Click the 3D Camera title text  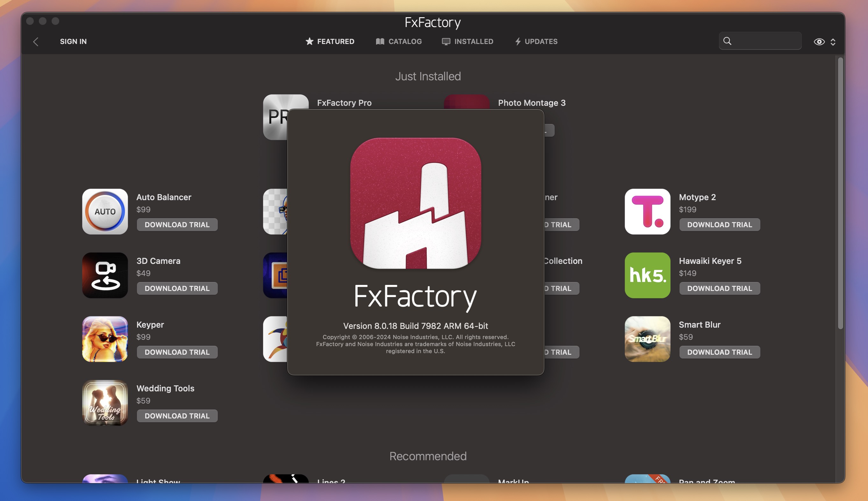(158, 261)
